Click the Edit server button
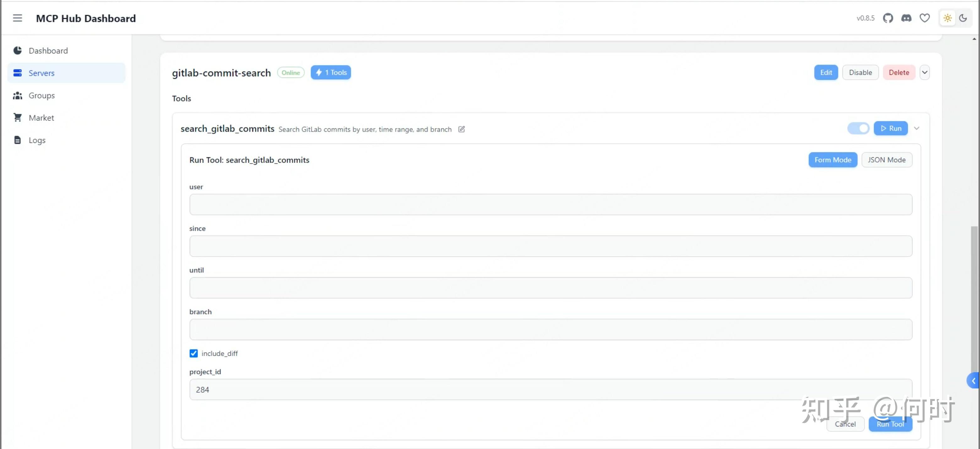 [x=826, y=72]
